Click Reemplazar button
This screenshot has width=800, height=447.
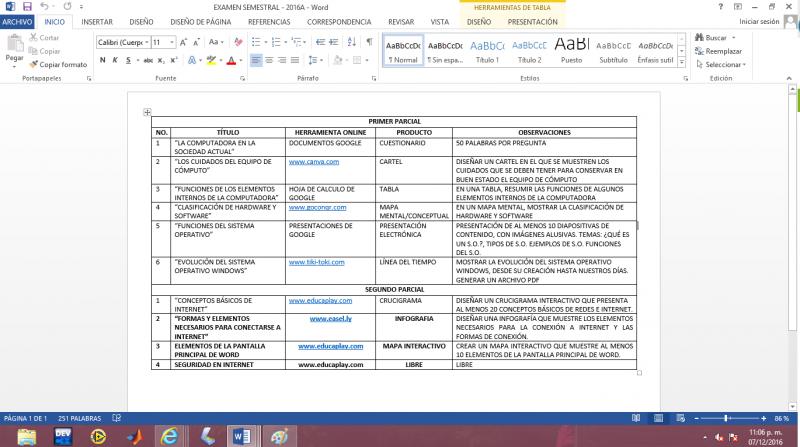718,51
